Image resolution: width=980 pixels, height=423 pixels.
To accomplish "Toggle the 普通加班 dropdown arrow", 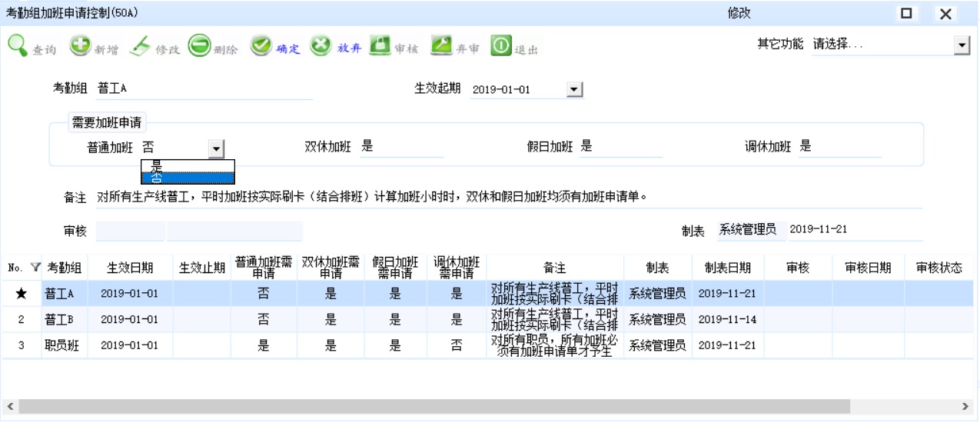I will (x=216, y=149).
